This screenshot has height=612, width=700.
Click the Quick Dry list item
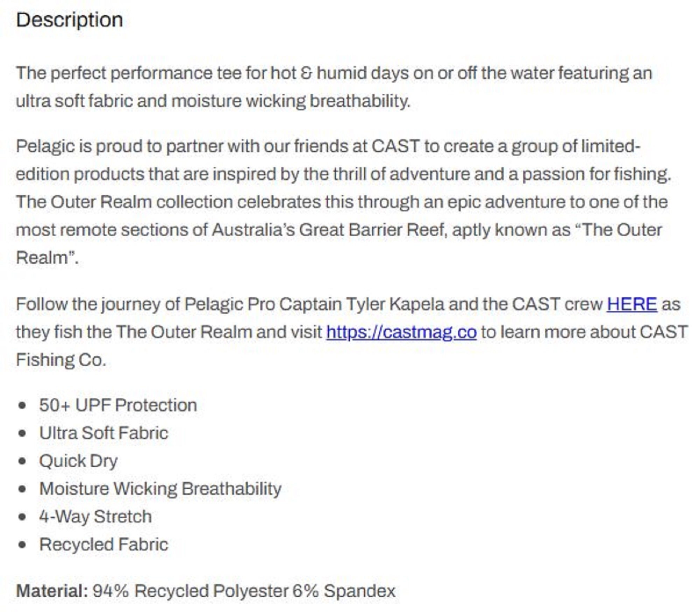pyautogui.click(x=78, y=461)
